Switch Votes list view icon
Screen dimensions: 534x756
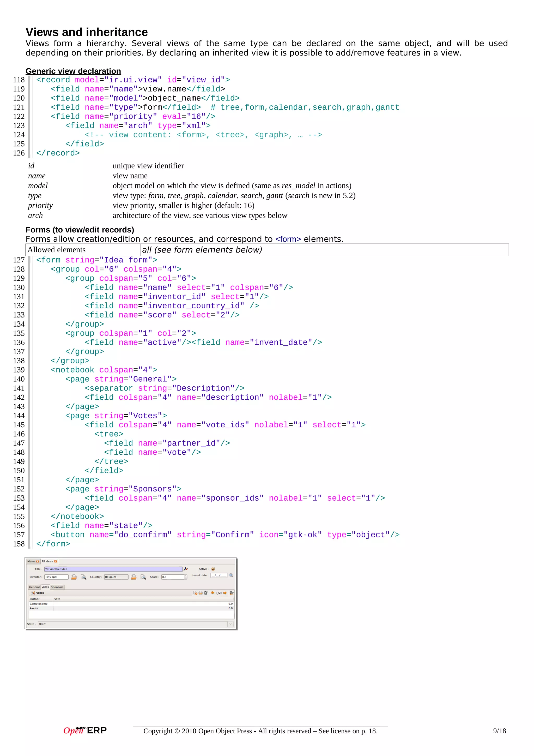coord(232,593)
